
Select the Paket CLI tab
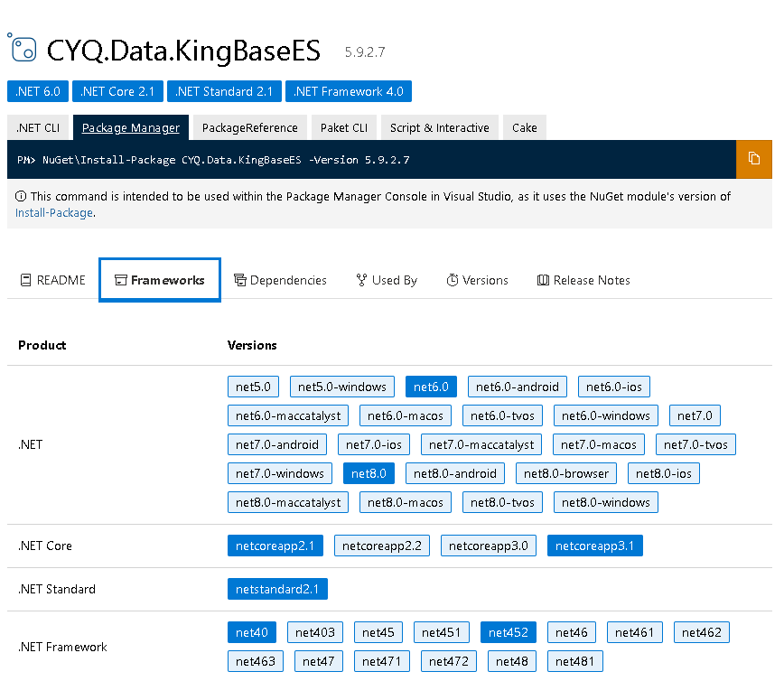point(343,127)
